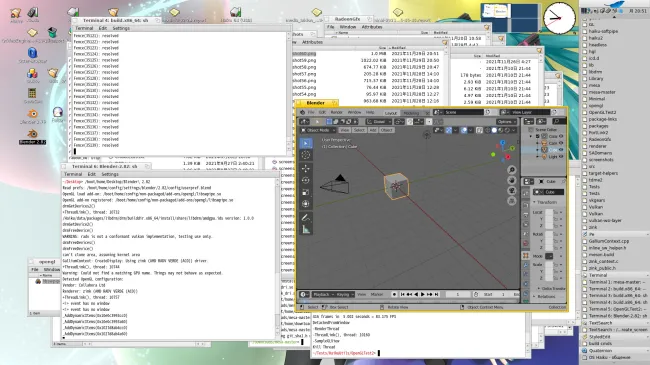Viewport: 650px width, 365px height.
Task: Open Blender's Render menu
Action: tap(336, 112)
